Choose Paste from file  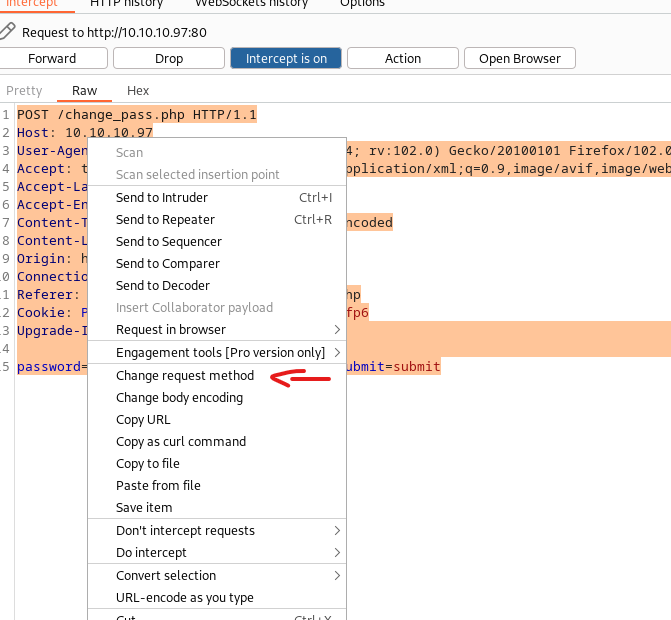tap(217, 485)
